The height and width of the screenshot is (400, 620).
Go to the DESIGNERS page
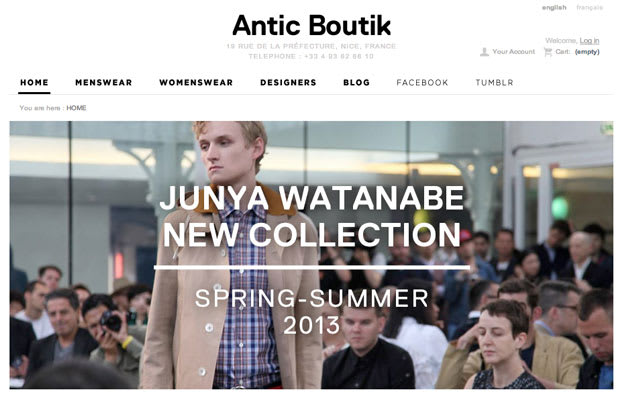coord(288,83)
